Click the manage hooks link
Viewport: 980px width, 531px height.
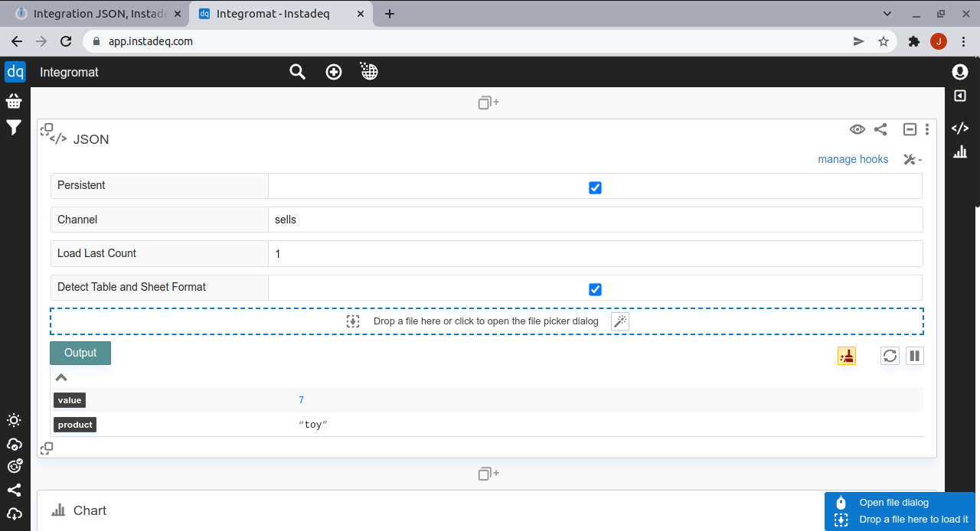coord(853,159)
